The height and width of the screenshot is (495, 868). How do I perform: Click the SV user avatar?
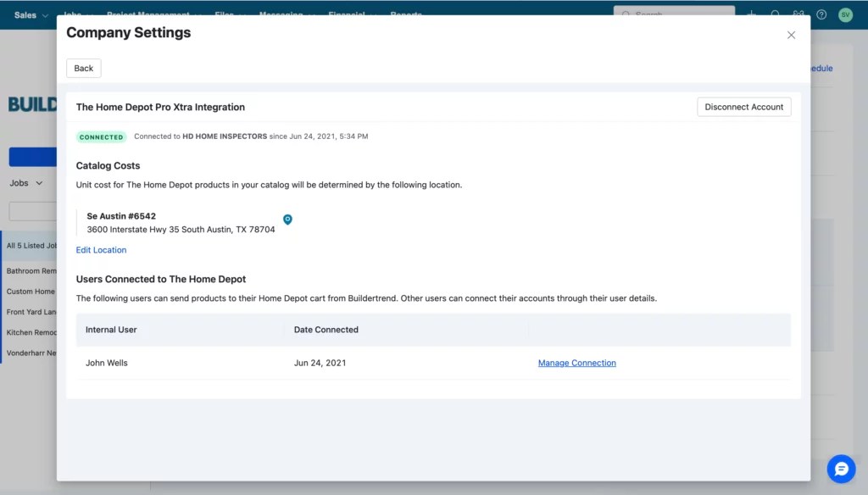point(845,15)
